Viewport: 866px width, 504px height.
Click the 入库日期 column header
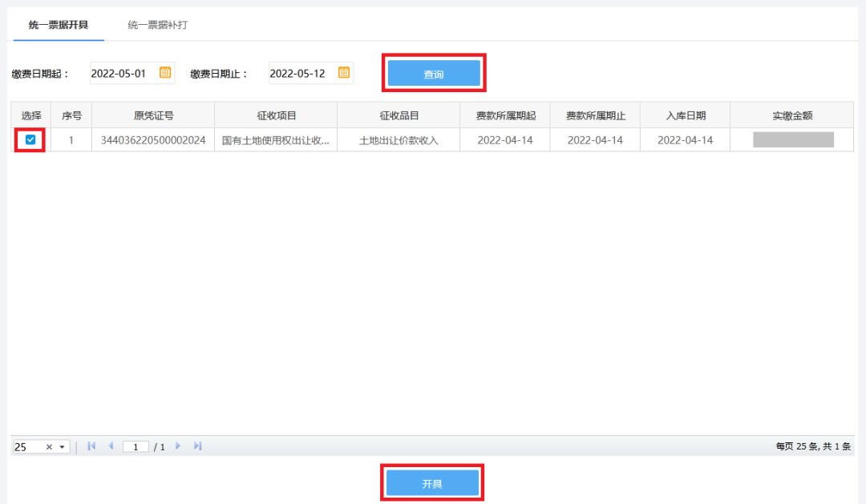point(686,115)
